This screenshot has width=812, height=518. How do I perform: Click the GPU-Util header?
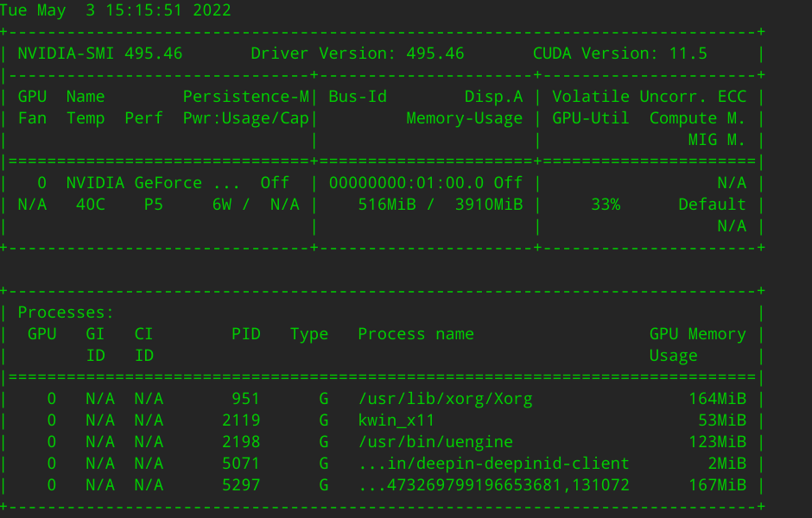591,118
